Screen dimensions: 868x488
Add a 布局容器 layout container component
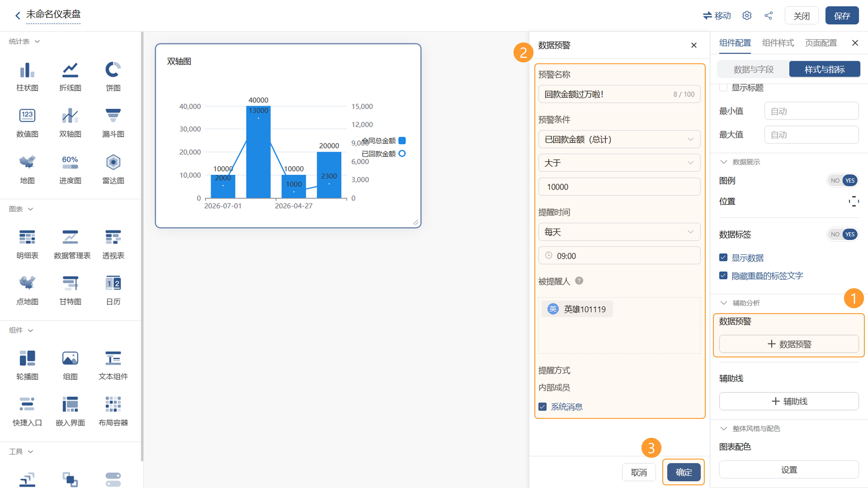click(x=113, y=412)
